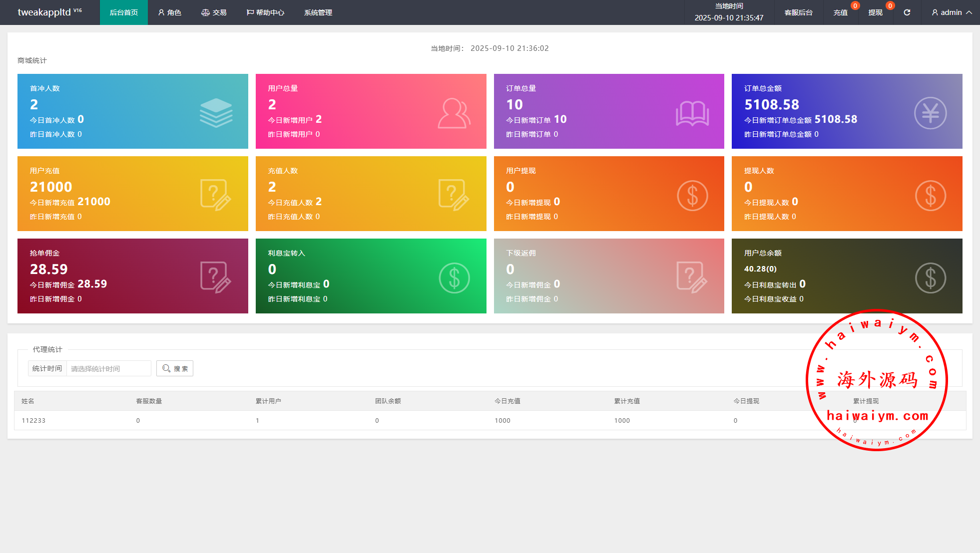This screenshot has height=553, width=980.
Task: Click the refresh icon in top bar
Action: click(x=907, y=12)
